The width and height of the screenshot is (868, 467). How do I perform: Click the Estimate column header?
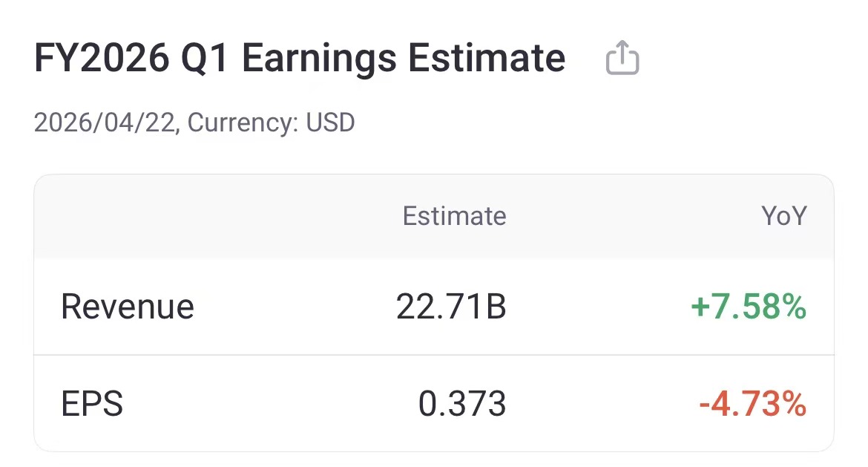click(x=454, y=216)
